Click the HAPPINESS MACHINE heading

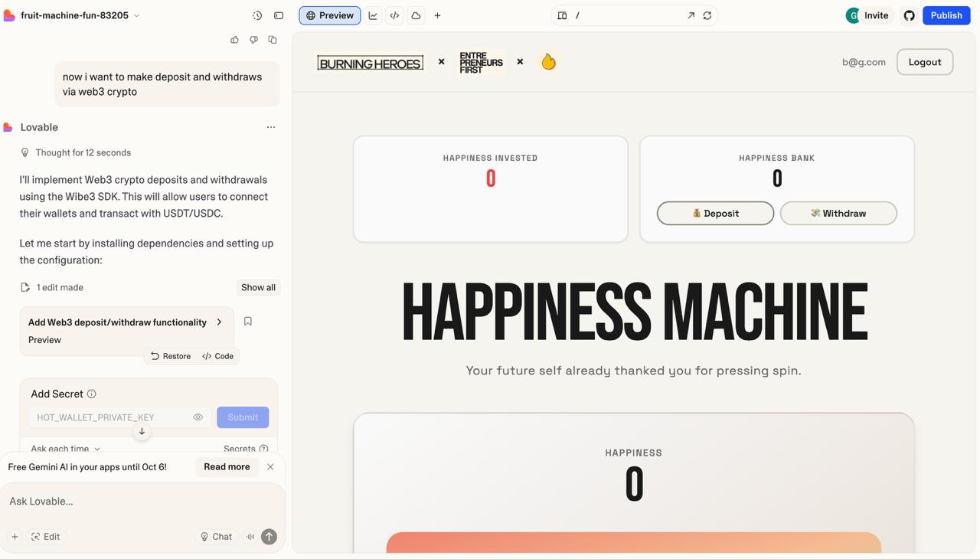coord(634,312)
